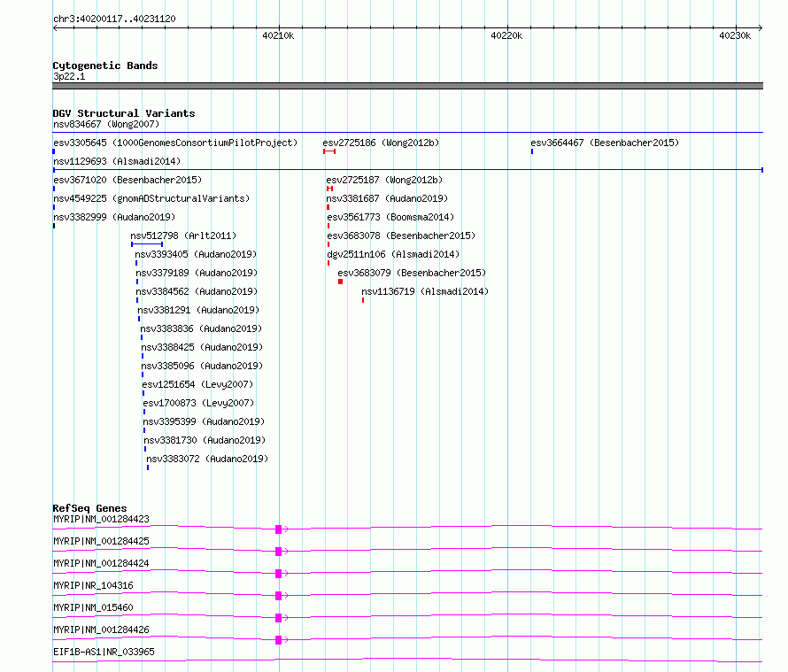
Task: Open nsv3383072 (Audano2019) variant
Action: pyautogui.click(x=207, y=459)
